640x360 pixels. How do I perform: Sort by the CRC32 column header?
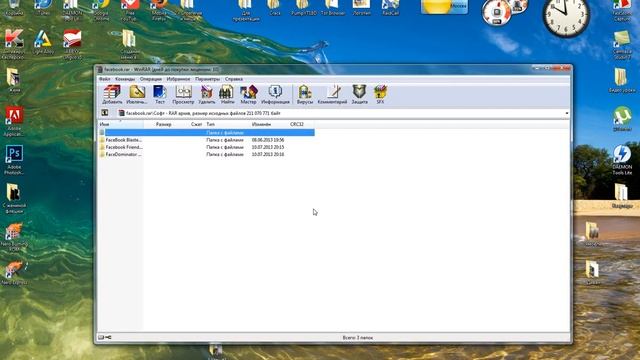click(301, 124)
